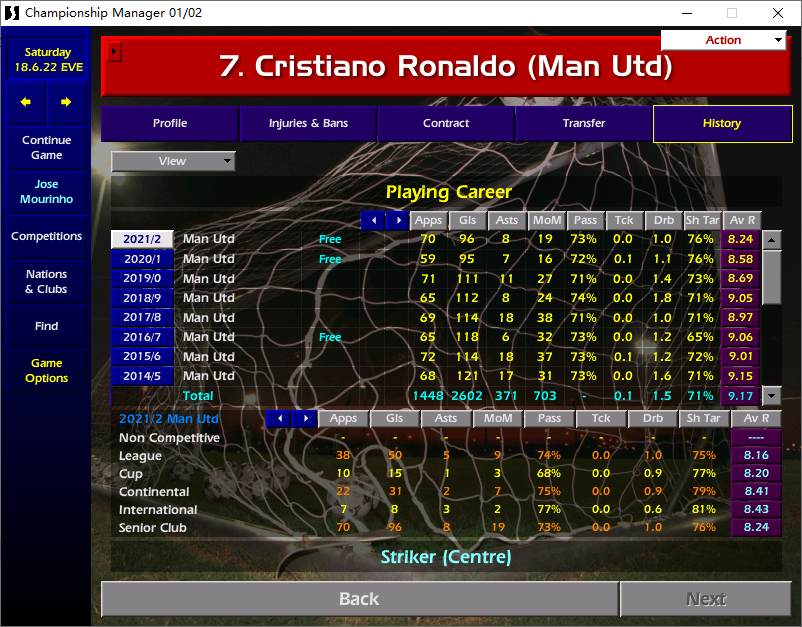Go to previous screen with left arrow
Viewport: 802px width, 627px height.
tap(26, 102)
